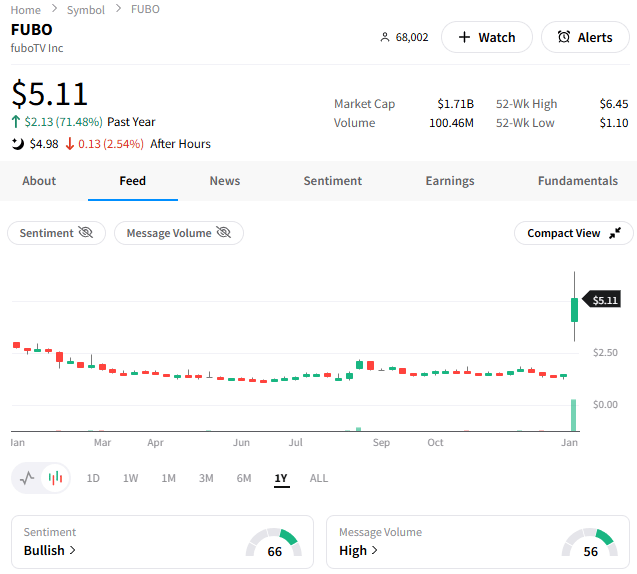Screen dimensions: 637x574
Task: Click the 52-Wk Low value $1.10
Action: [614, 123]
